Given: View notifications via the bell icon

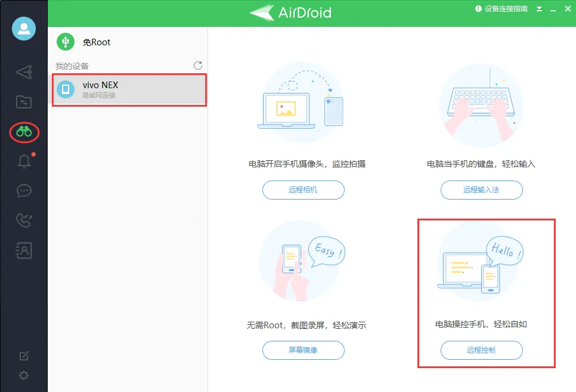Looking at the screenshot, I should (x=23, y=161).
